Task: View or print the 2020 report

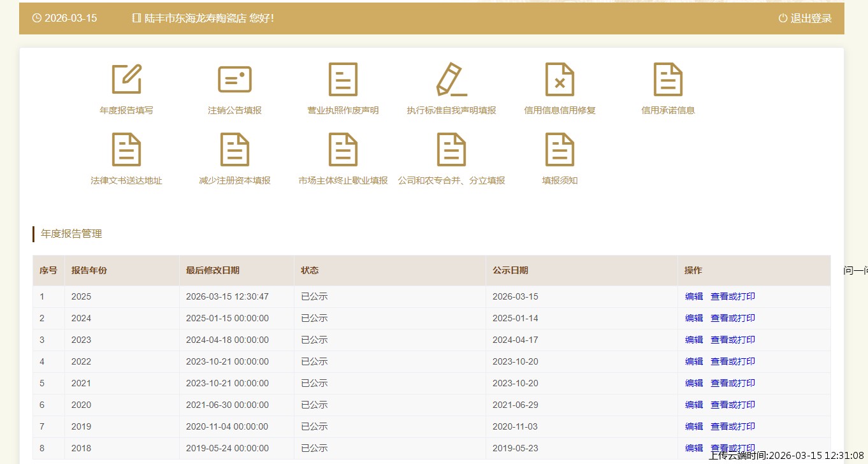Action: click(x=732, y=405)
